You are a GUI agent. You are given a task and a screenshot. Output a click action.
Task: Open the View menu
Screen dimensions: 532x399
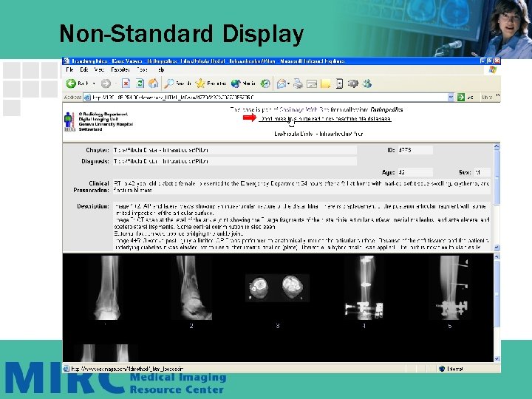[99, 69]
